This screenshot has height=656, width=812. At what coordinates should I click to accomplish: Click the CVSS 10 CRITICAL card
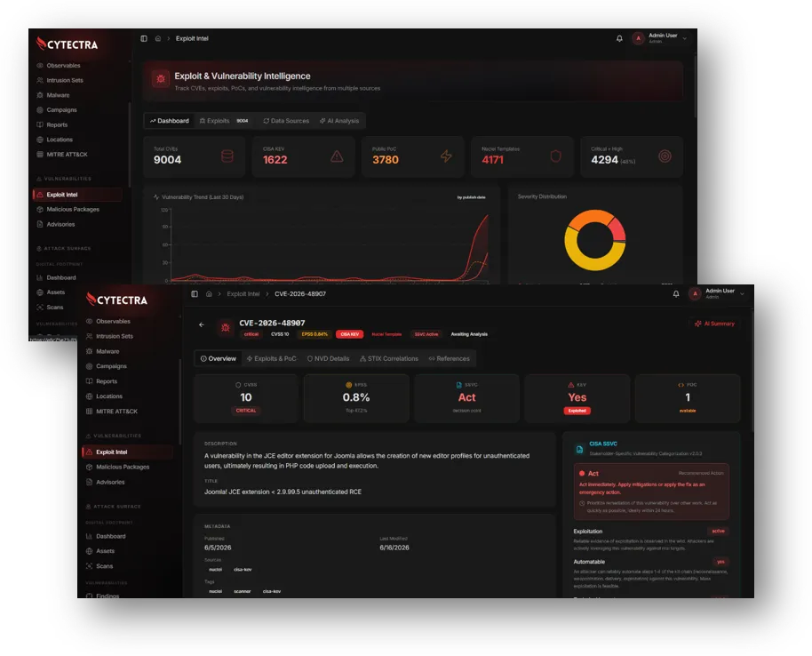pos(246,398)
